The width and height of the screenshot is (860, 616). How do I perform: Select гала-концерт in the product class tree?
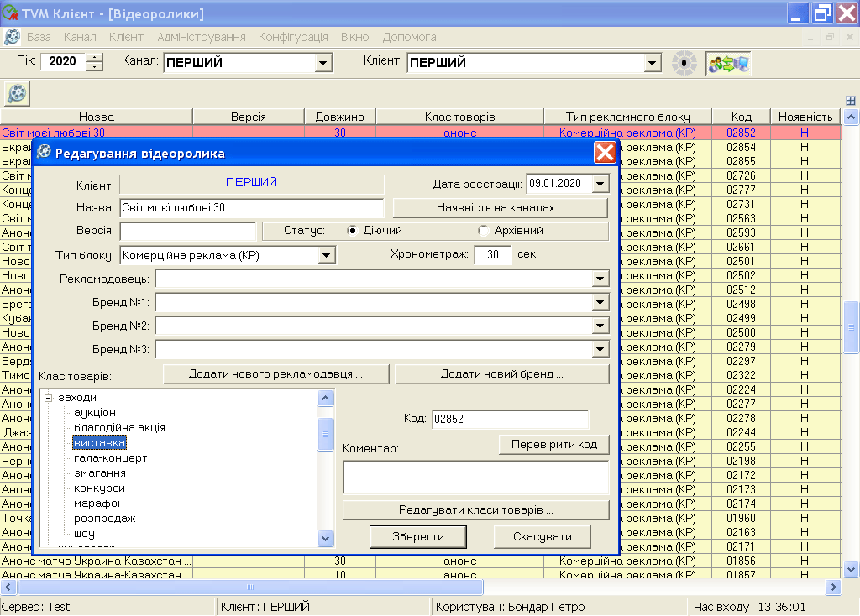tap(110, 458)
